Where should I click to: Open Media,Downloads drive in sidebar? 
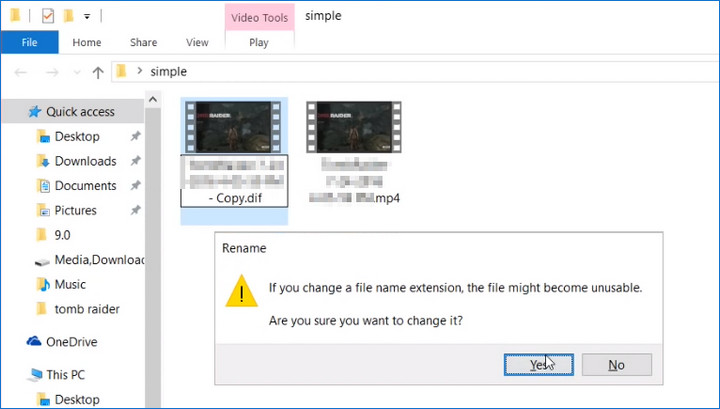pyautogui.click(x=99, y=260)
